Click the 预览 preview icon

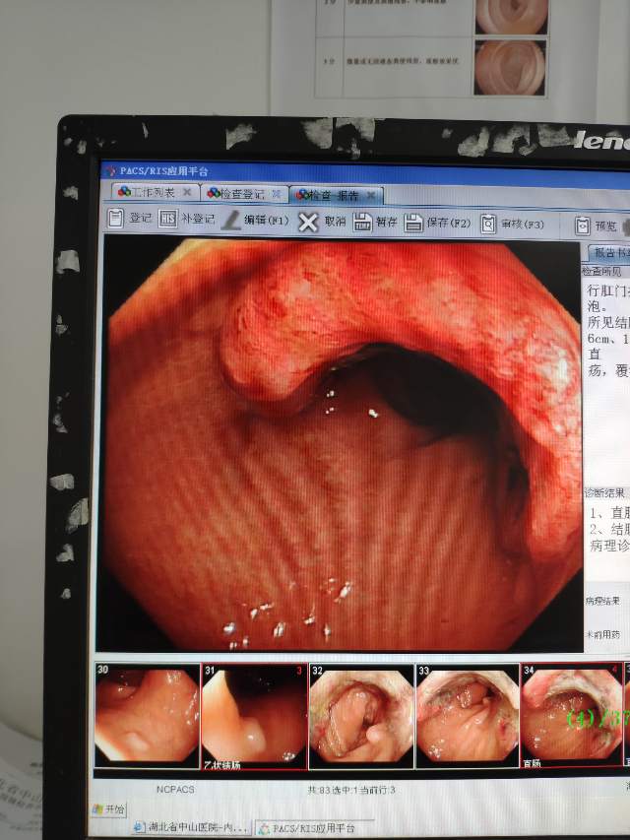[x=582, y=226]
